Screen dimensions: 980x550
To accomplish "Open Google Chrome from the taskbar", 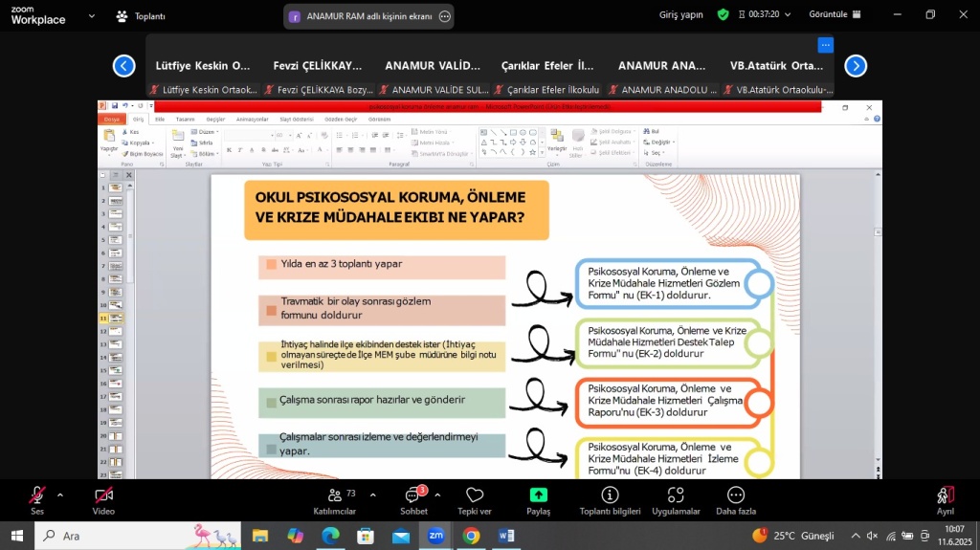I will [x=471, y=536].
